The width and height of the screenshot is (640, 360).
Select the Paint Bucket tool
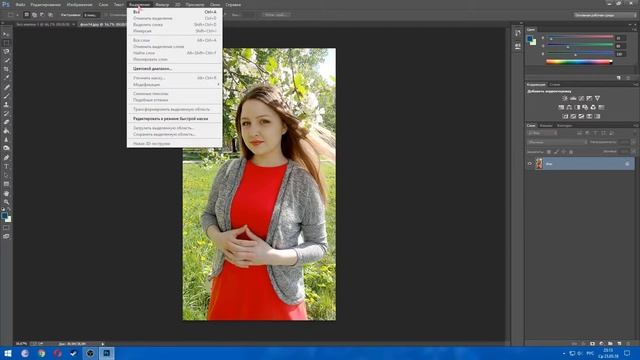tap(6, 131)
